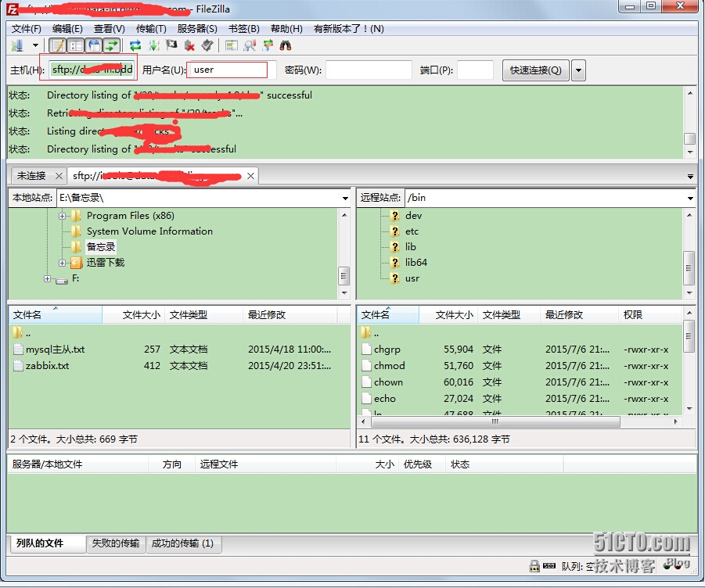
Task: Reconnect to last server icon
Action: [207, 45]
